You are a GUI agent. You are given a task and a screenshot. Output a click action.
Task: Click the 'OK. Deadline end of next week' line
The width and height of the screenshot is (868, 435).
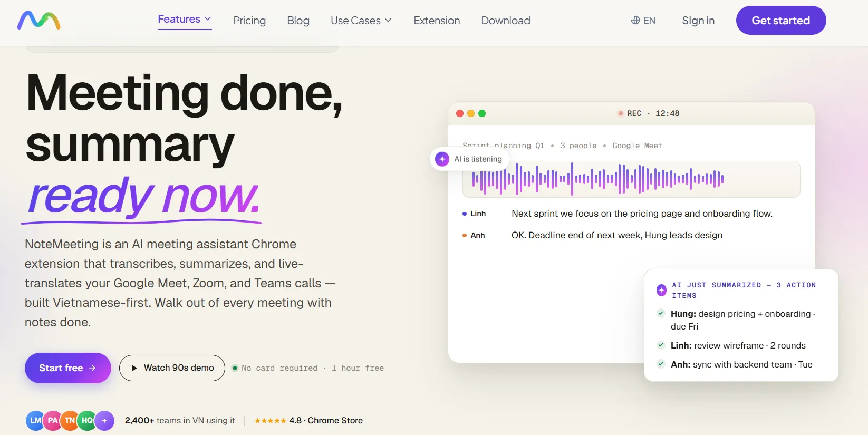point(617,235)
